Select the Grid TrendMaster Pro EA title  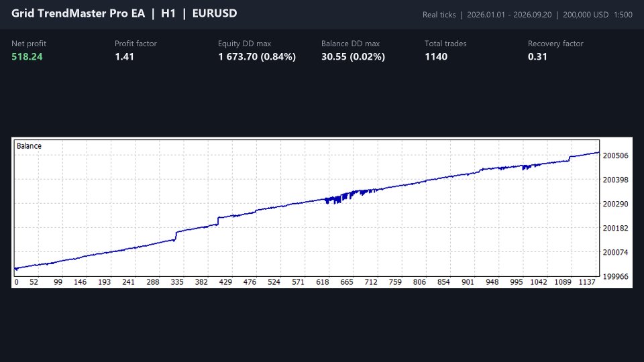coord(78,13)
